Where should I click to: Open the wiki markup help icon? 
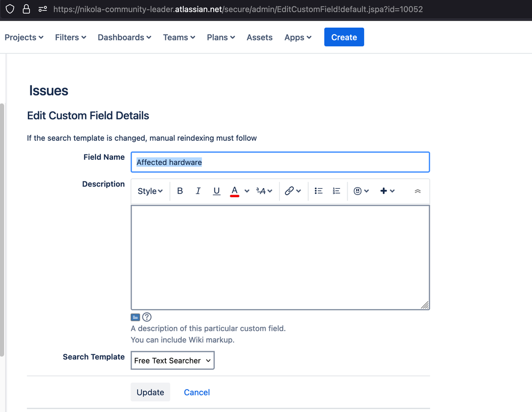tap(147, 317)
